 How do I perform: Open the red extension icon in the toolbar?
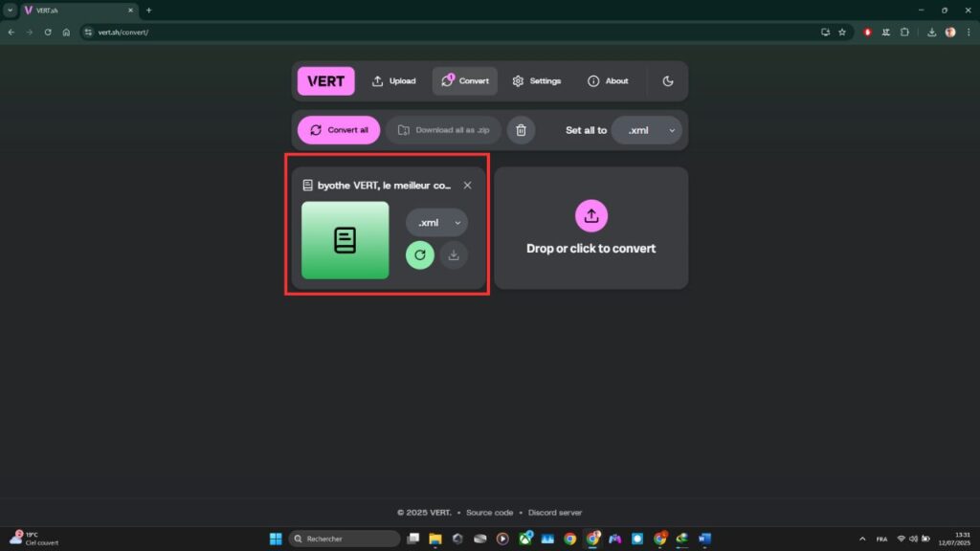click(867, 33)
